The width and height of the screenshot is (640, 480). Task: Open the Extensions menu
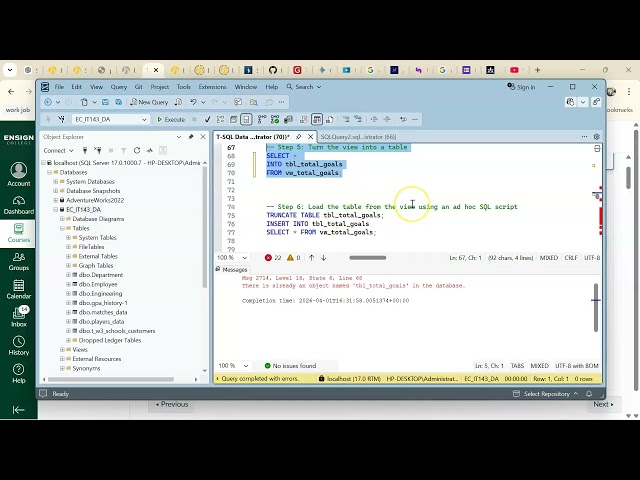pyautogui.click(x=212, y=87)
